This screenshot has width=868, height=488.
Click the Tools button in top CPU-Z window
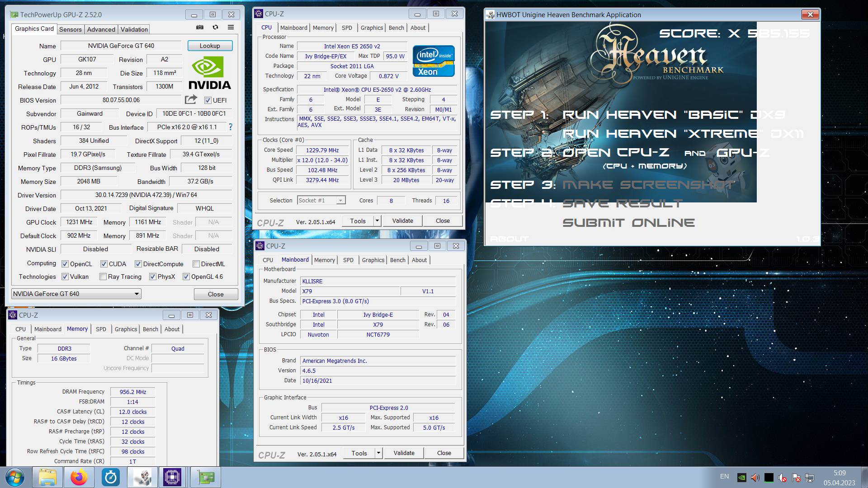click(358, 221)
